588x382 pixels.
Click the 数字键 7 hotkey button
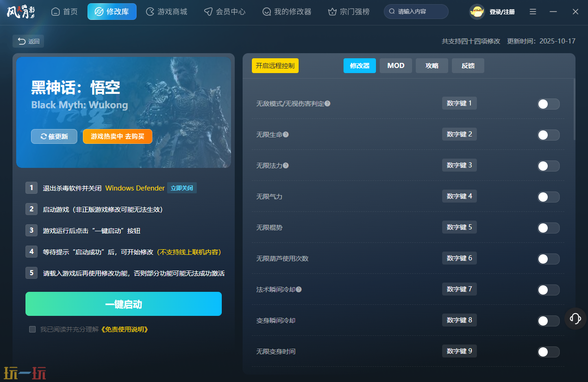click(x=459, y=289)
